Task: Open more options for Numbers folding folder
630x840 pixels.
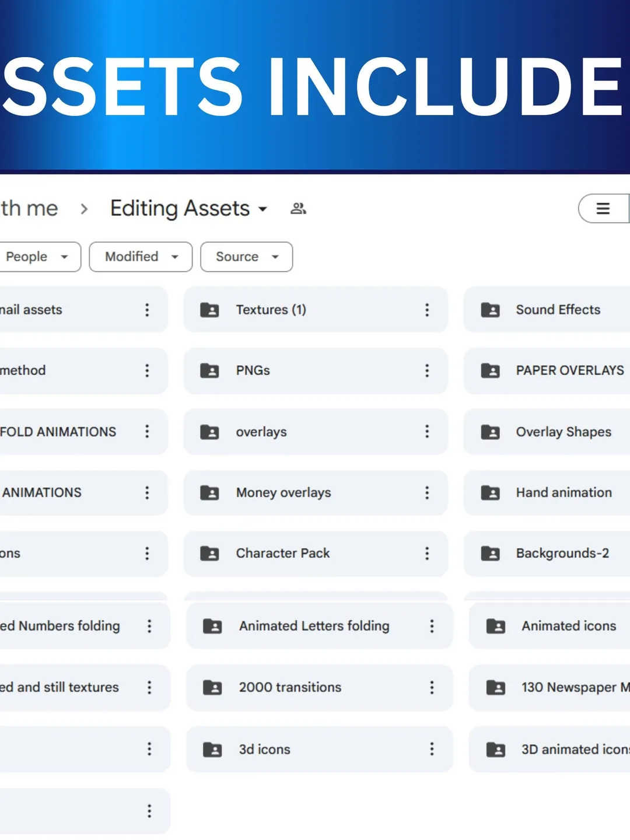Action: pyautogui.click(x=149, y=626)
